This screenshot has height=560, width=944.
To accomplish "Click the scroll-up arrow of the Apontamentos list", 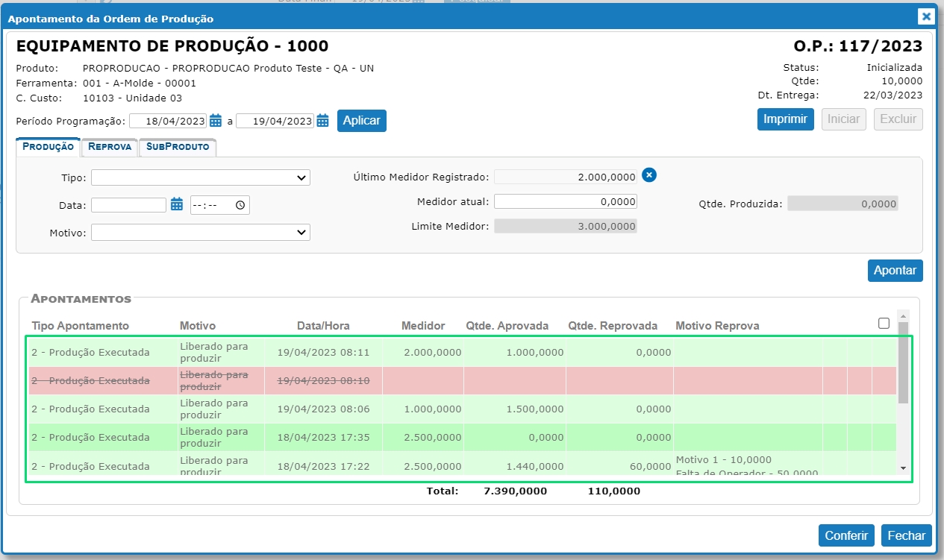I will point(903,316).
